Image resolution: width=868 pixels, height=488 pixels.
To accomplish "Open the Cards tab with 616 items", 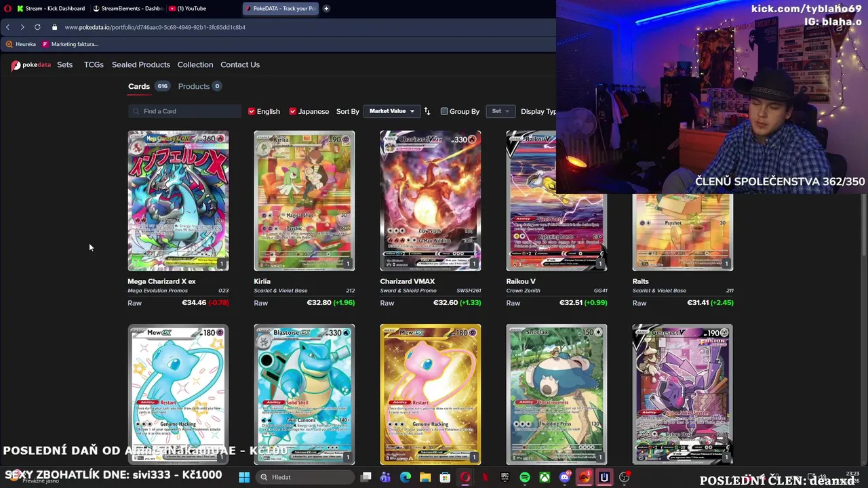I will tap(149, 86).
